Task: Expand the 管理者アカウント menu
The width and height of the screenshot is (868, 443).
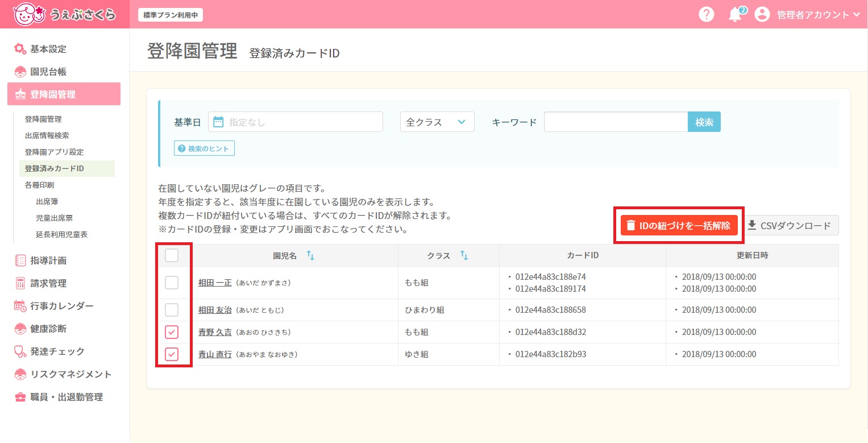Action: (819, 15)
